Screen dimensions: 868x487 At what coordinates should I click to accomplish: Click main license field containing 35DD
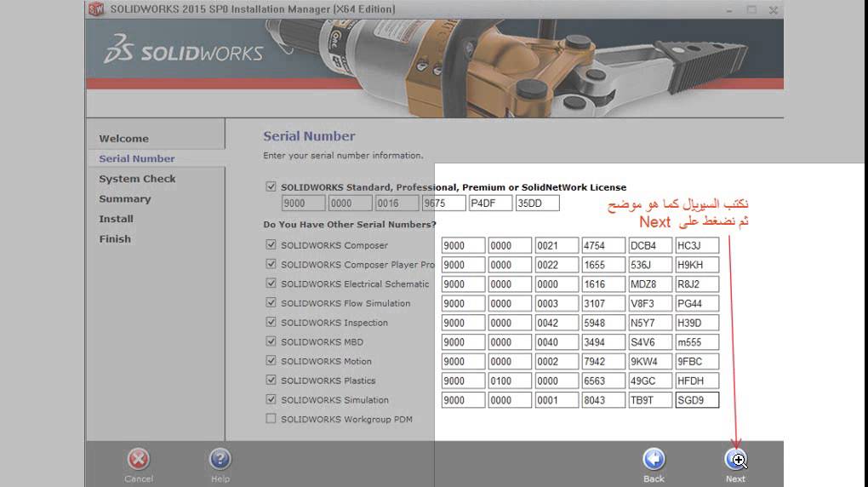point(538,203)
